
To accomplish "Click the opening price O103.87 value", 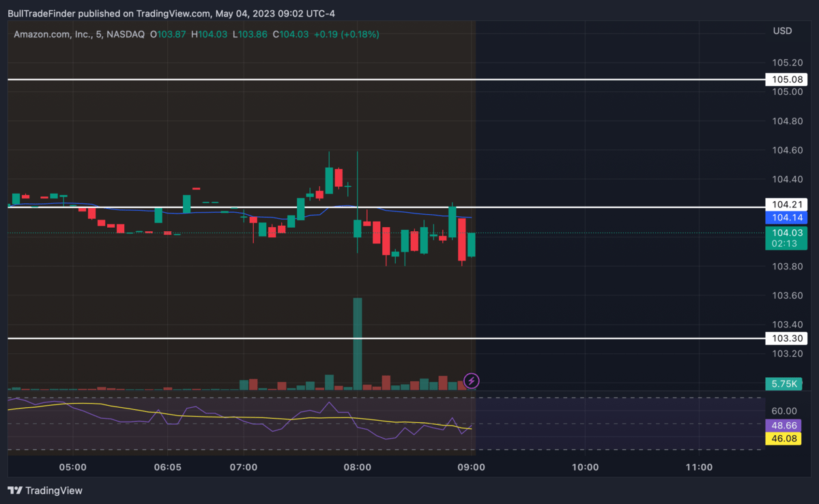I will (167, 34).
